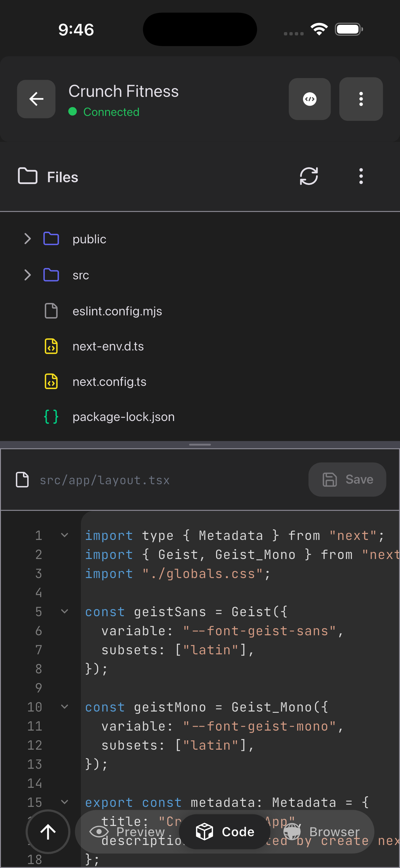This screenshot has height=868, width=400.
Task: Tap the scroll-up arrow circle button
Action: pyautogui.click(x=48, y=831)
